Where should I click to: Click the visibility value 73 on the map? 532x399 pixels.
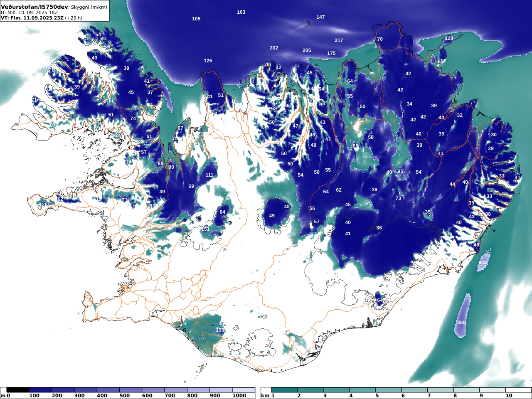click(x=398, y=198)
